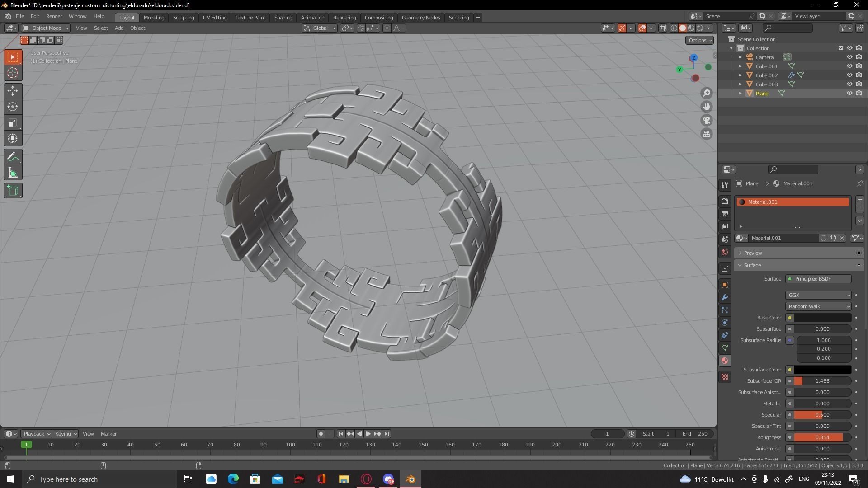
Task: Click the End frame field
Action: (696, 434)
